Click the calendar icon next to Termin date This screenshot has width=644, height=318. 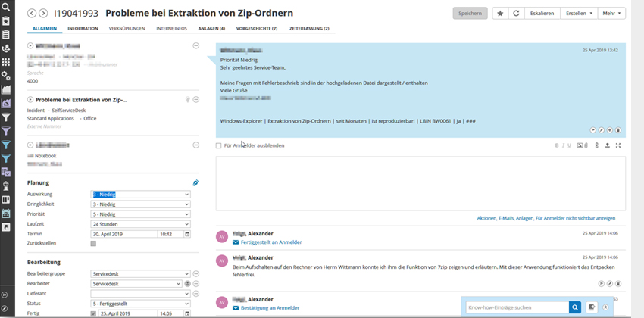click(187, 234)
